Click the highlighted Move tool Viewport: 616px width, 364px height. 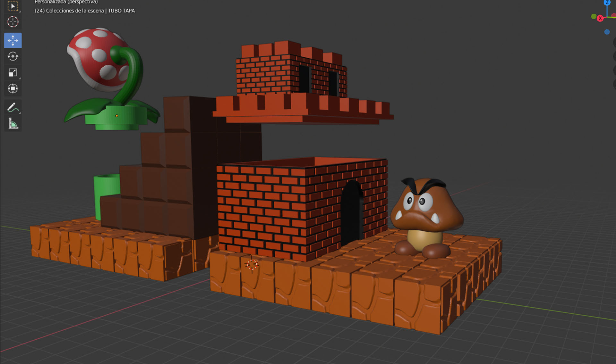pos(13,40)
